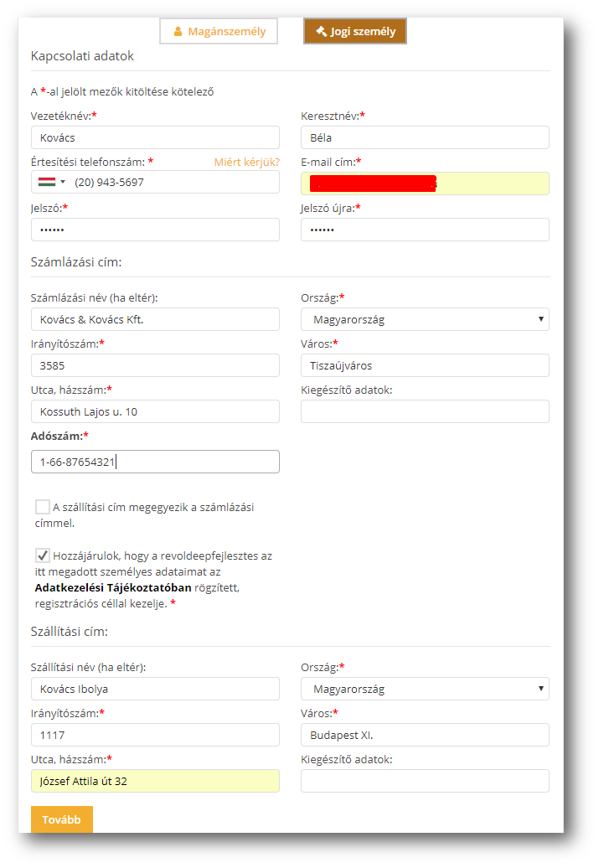Viewport: 599px width, 868px height.
Task: Click the shipping Utca, házszám field
Action: pyautogui.click(x=155, y=781)
